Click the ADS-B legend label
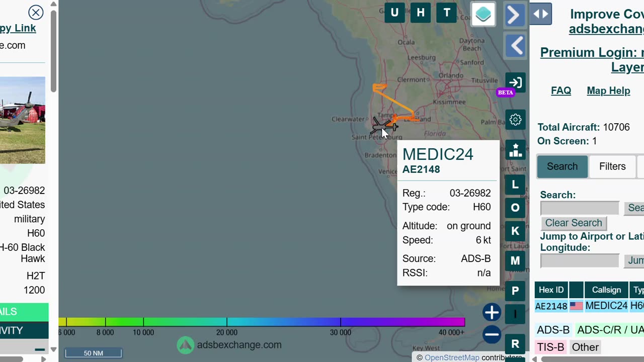This screenshot has height=362, width=644. (x=553, y=330)
